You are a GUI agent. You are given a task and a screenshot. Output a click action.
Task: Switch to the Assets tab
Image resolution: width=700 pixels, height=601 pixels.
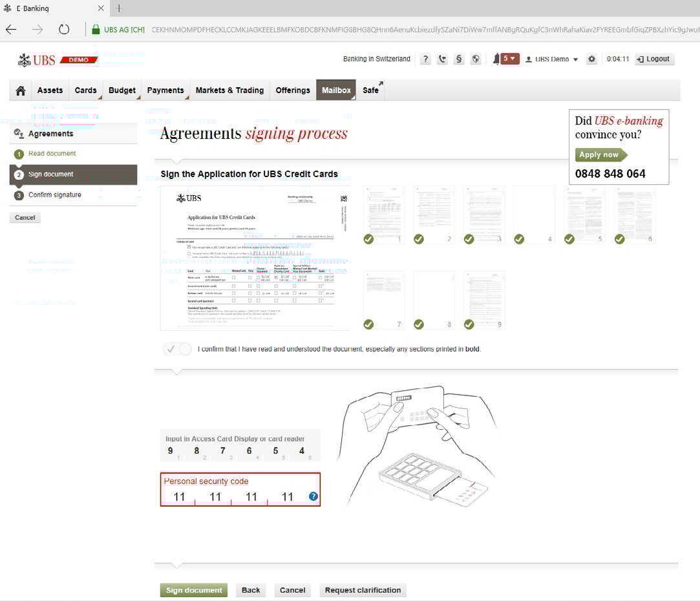(50, 90)
